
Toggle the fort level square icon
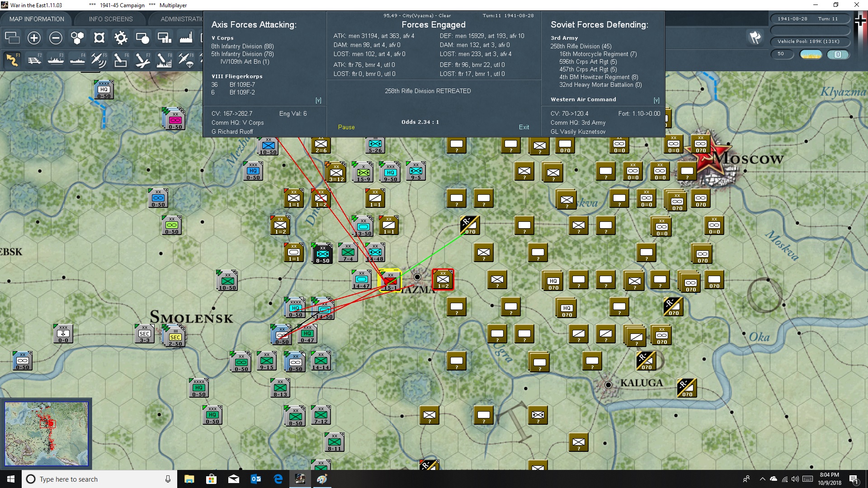pos(99,38)
